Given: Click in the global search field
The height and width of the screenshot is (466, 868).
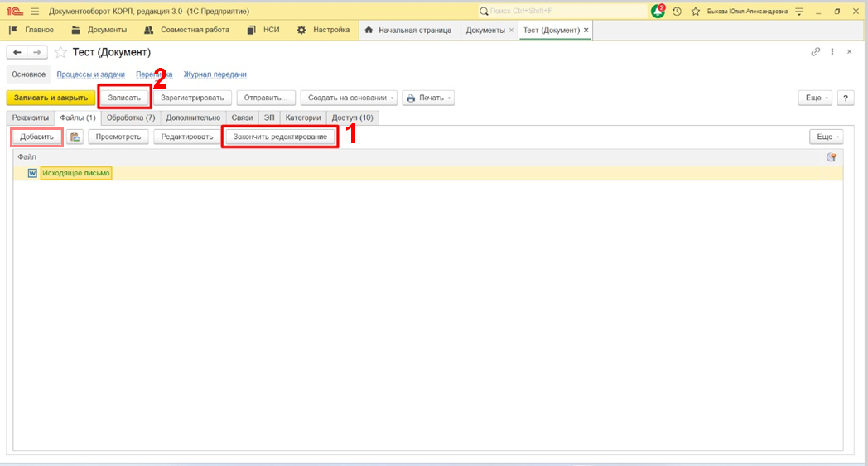Looking at the screenshot, I should [563, 11].
